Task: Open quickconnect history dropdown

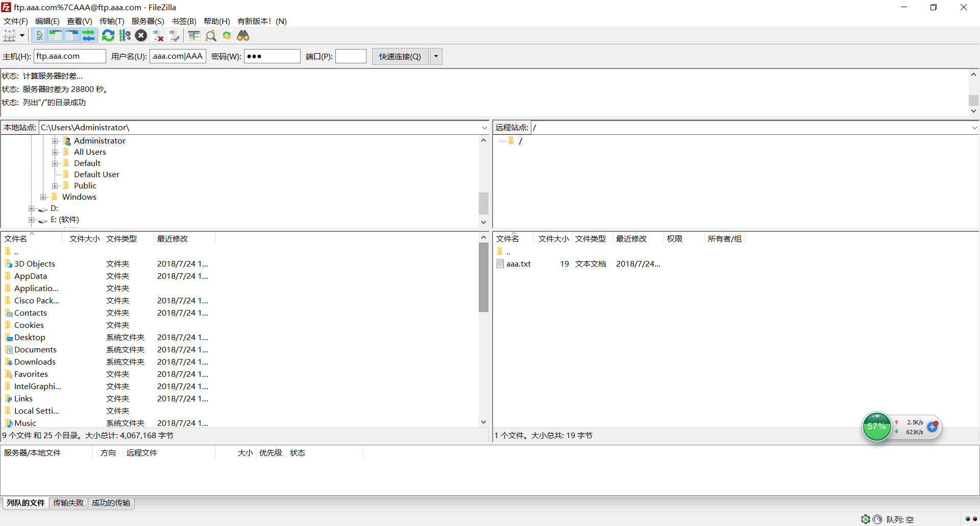Action: tap(436, 56)
